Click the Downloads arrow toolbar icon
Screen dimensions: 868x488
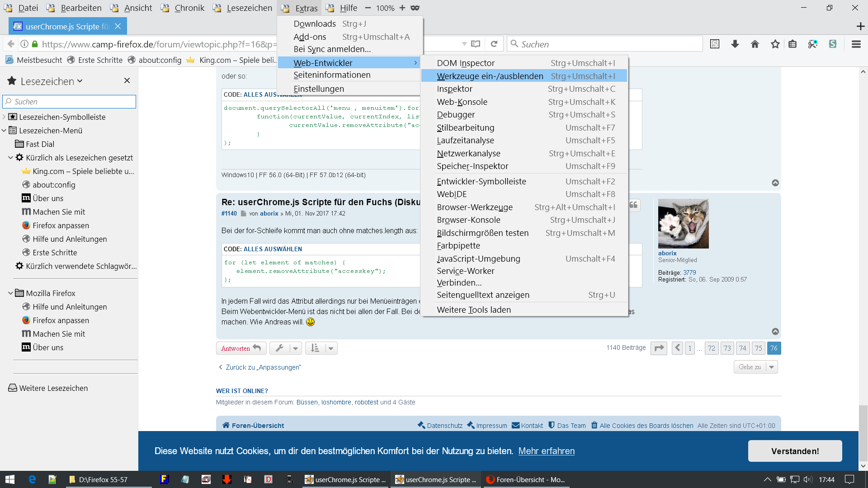click(735, 44)
